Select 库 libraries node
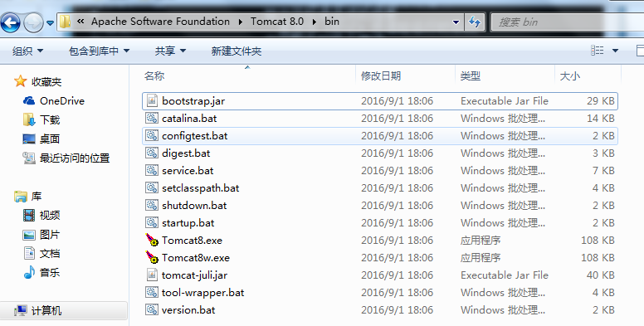The width and height of the screenshot is (644, 326). pos(37,197)
